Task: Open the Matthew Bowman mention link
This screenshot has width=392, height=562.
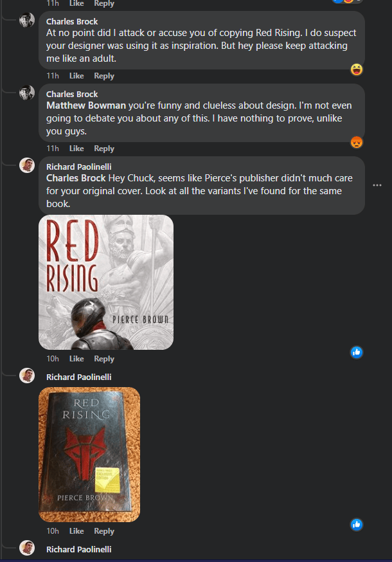Action: (x=86, y=105)
